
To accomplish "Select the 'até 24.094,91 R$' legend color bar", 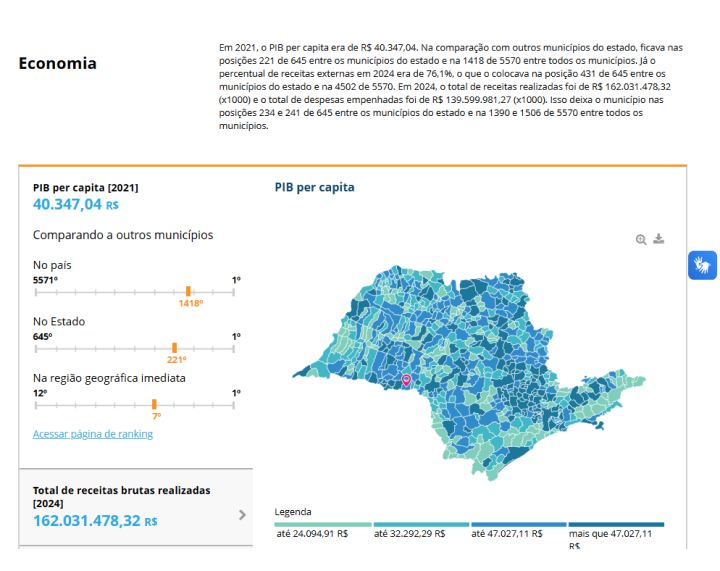I will click(x=322, y=524).
